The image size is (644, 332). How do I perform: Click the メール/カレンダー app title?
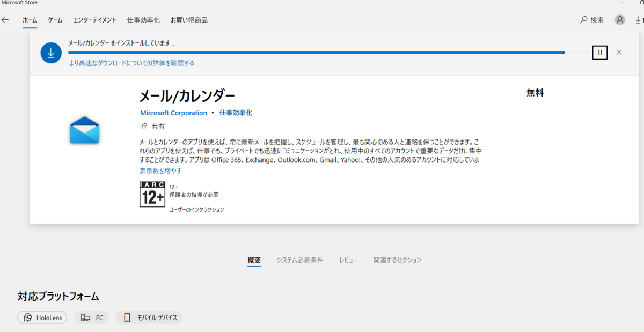click(x=187, y=96)
